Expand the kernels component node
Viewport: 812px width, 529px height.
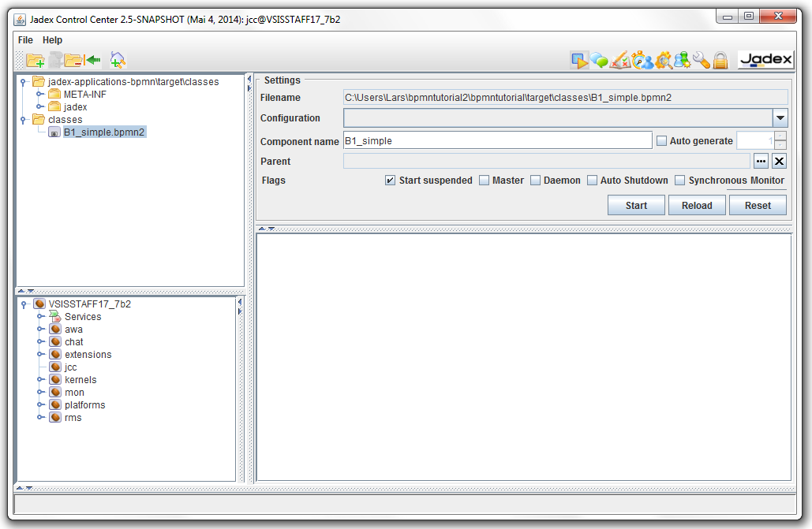click(x=39, y=380)
